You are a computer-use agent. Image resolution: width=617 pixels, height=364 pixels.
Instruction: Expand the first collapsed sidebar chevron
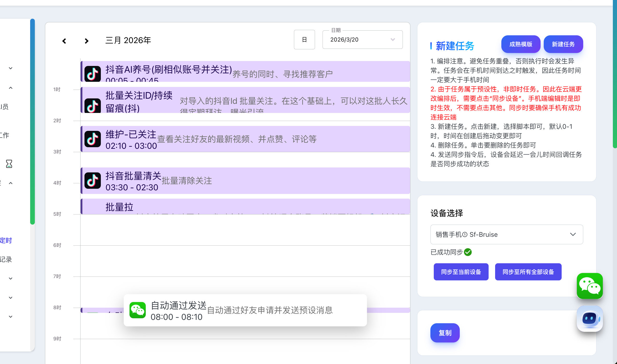(11, 68)
